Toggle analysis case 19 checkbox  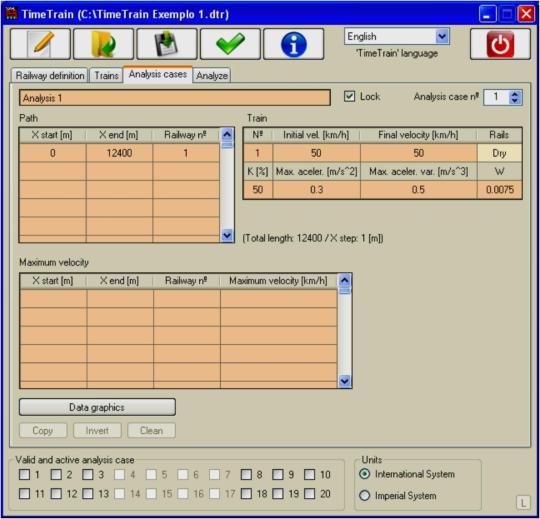click(x=278, y=494)
